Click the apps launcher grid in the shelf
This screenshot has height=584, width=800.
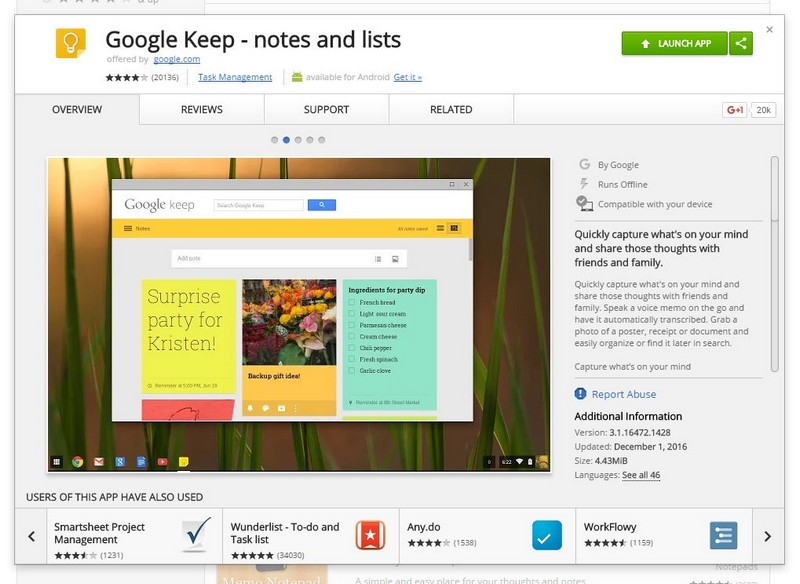[57, 462]
